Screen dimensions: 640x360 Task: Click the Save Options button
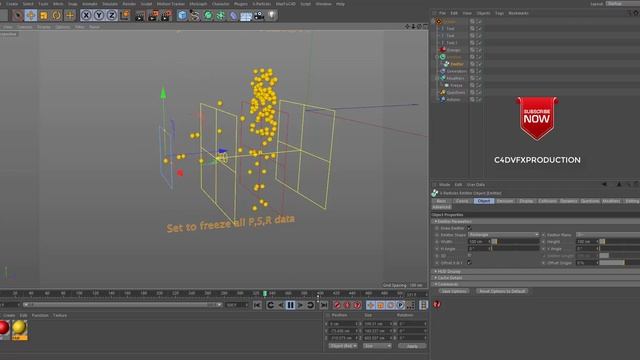pos(454,291)
